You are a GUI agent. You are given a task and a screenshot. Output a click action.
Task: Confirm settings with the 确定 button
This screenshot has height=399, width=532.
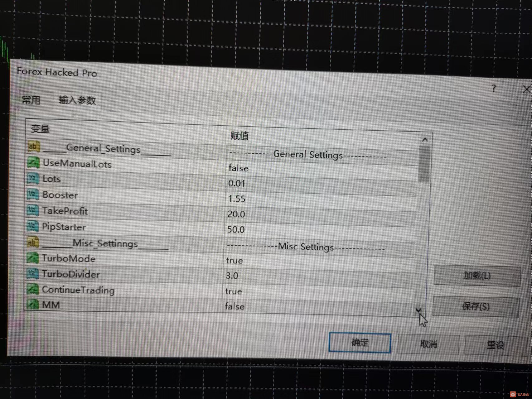pyautogui.click(x=360, y=343)
